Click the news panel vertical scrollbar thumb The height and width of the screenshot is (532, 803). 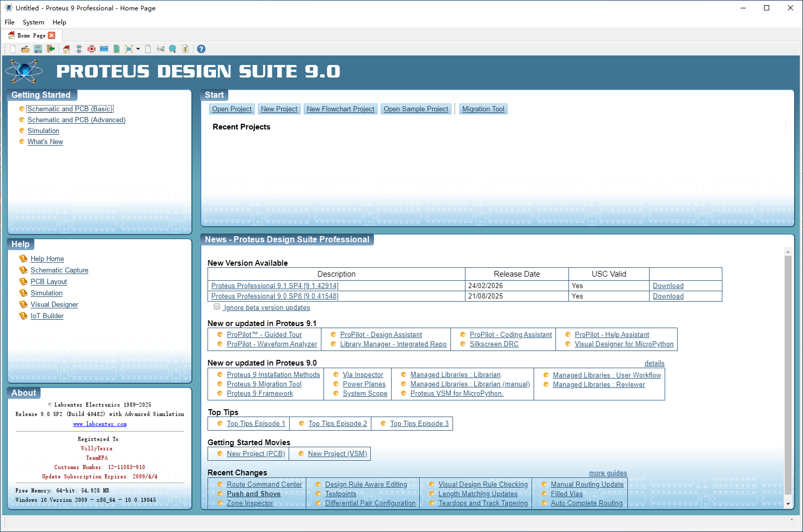pos(788,374)
